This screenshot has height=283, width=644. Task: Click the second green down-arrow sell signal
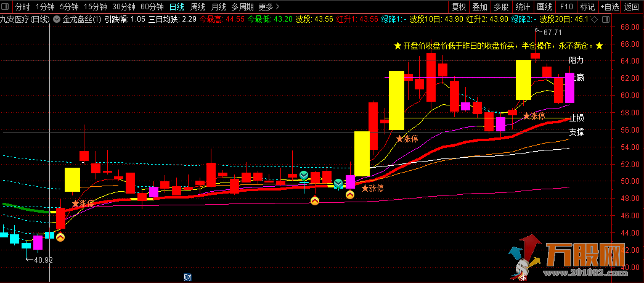tap(338, 183)
